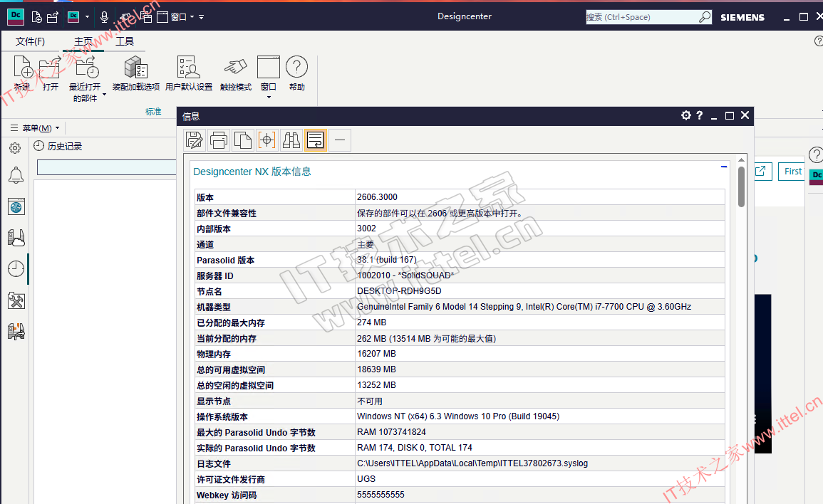823x504 pixels.
Task: Collapse the version info section minus sign
Action: click(x=724, y=167)
